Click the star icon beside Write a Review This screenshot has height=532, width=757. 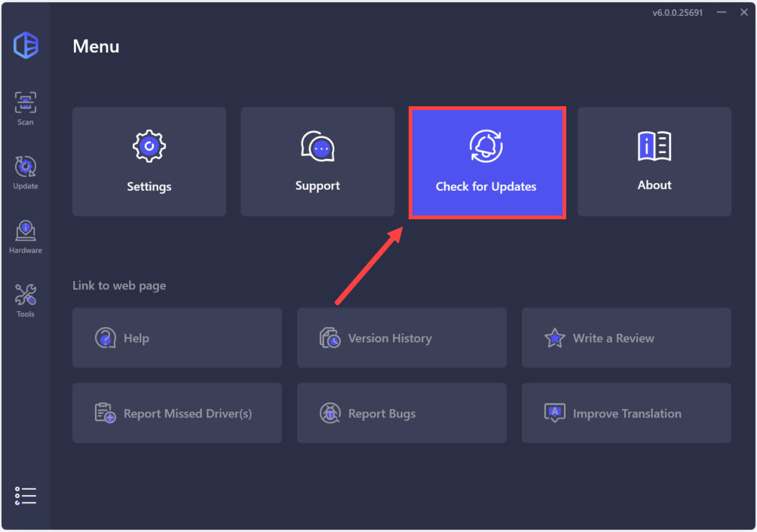tap(555, 338)
